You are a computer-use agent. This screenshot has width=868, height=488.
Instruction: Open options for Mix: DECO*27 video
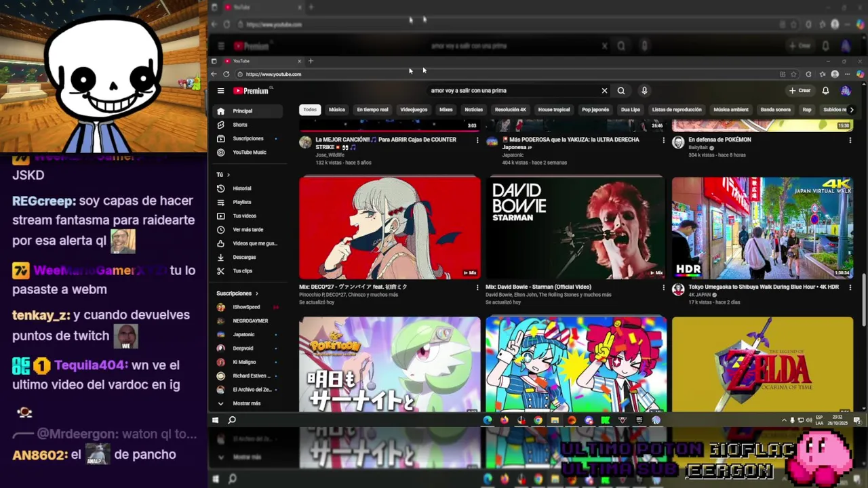477,287
